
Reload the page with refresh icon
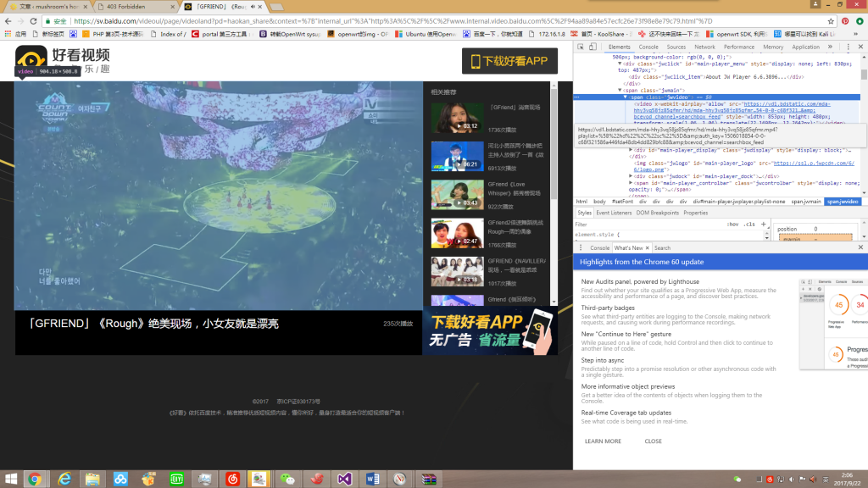(x=33, y=21)
